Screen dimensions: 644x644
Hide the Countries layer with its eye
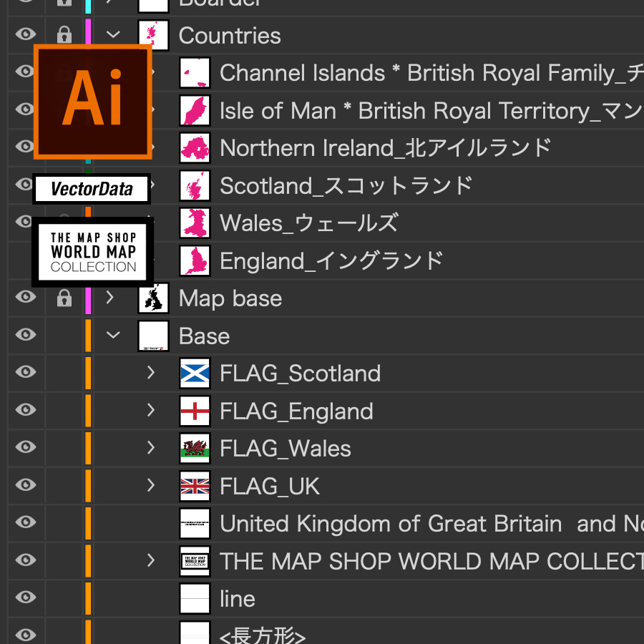coord(26,34)
